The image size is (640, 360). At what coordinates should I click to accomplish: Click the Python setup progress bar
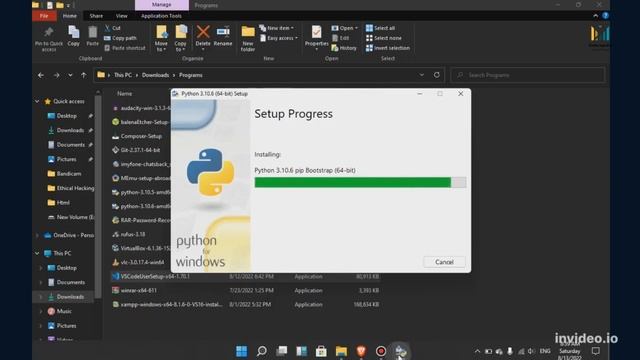(x=360, y=182)
